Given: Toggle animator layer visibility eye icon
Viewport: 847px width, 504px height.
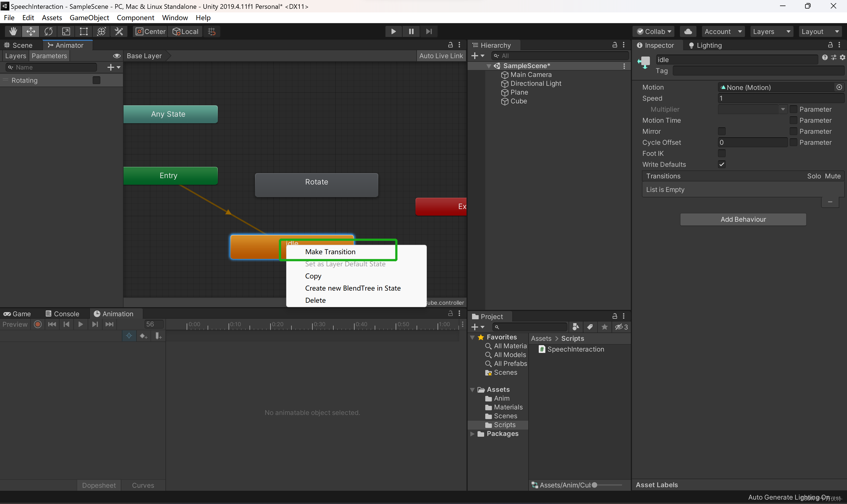Looking at the screenshot, I should click(116, 56).
